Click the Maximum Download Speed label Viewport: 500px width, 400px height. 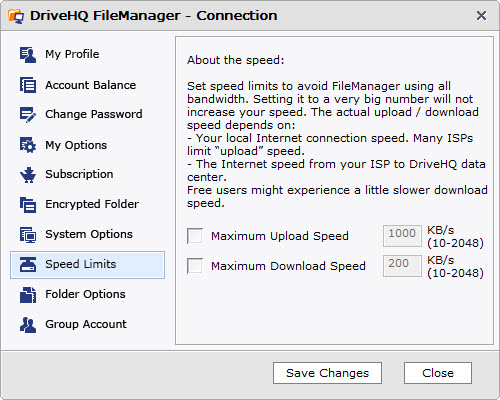[288, 266]
